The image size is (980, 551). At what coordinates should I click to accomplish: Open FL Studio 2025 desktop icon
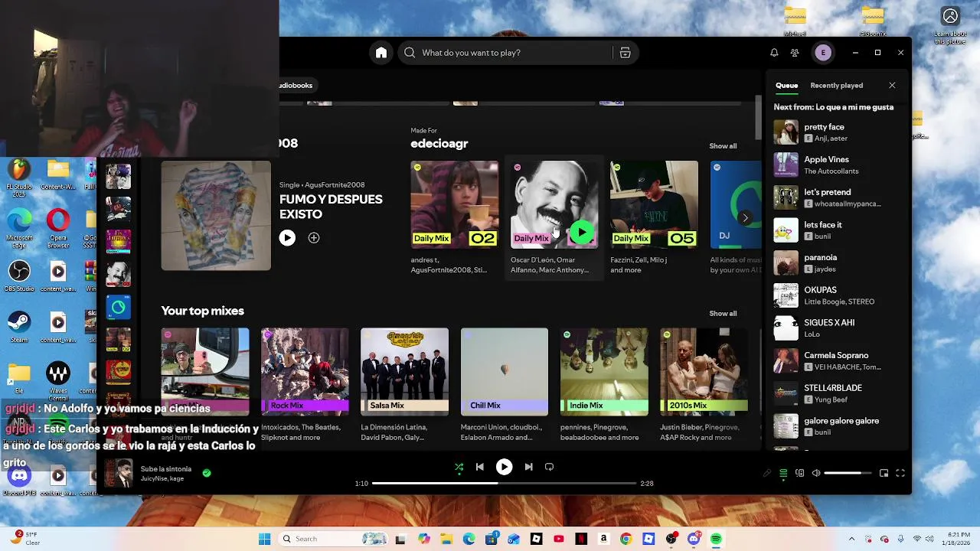pos(19,177)
